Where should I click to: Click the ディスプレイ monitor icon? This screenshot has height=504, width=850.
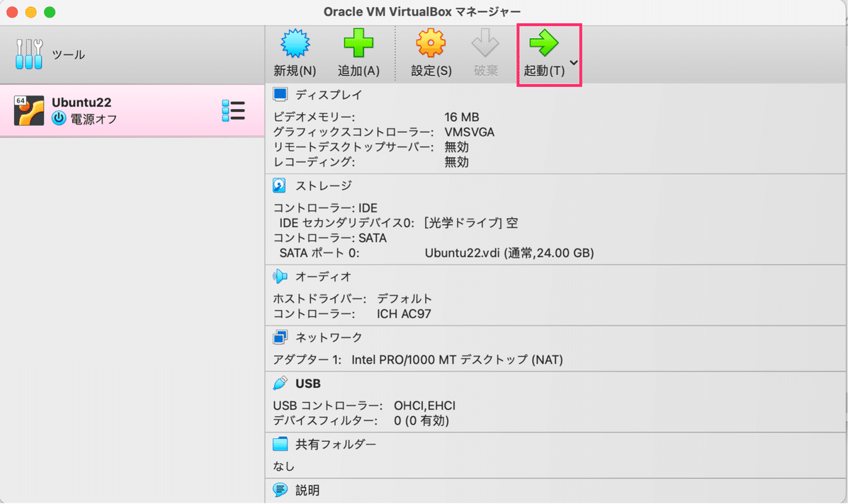(x=280, y=94)
